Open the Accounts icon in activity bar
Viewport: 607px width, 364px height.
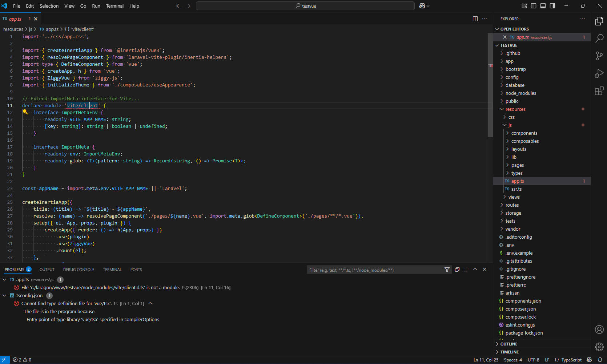coord(599,329)
